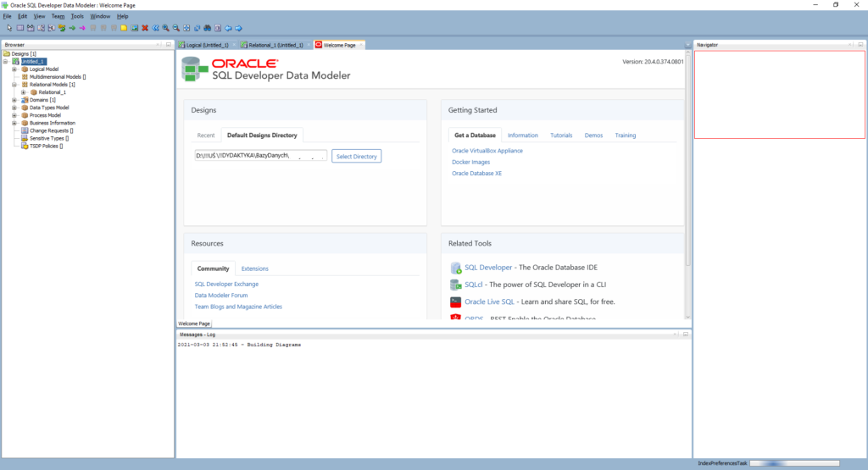Open the Extensions tab under Resources
Screen dimensions: 868x470
point(255,268)
